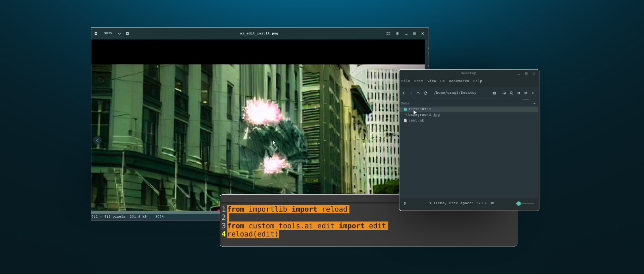644x274 pixels.
Task: Open the Go menu in file manager
Action: [442, 81]
